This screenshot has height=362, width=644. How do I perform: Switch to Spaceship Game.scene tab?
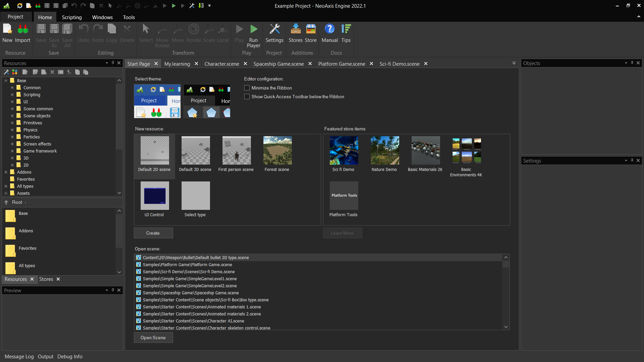(x=278, y=64)
